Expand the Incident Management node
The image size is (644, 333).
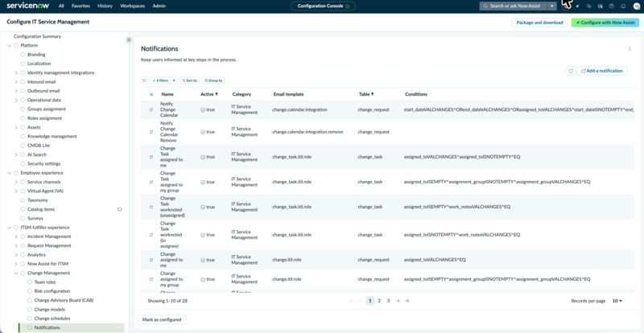(16, 236)
